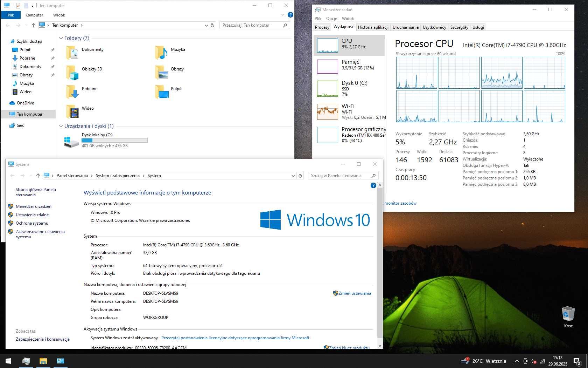Open the Muzyka folder icon
Viewport: 588px width, 368px height.
(x=161, y=52)
